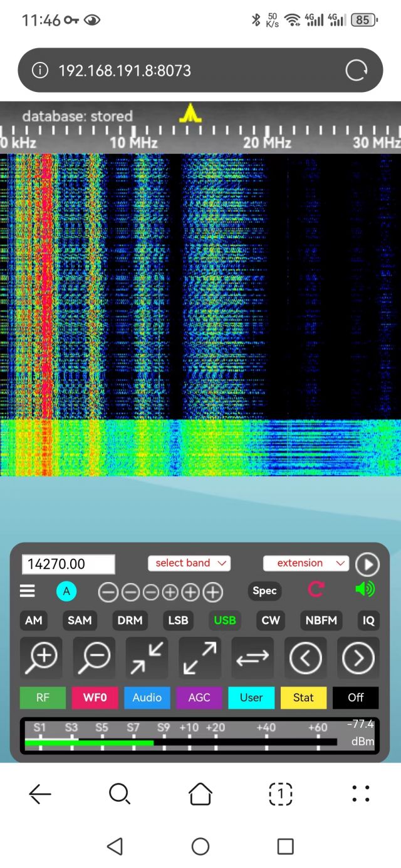Open the RF tab
Screen dimensions: 401x868
(x=43, y=698)
